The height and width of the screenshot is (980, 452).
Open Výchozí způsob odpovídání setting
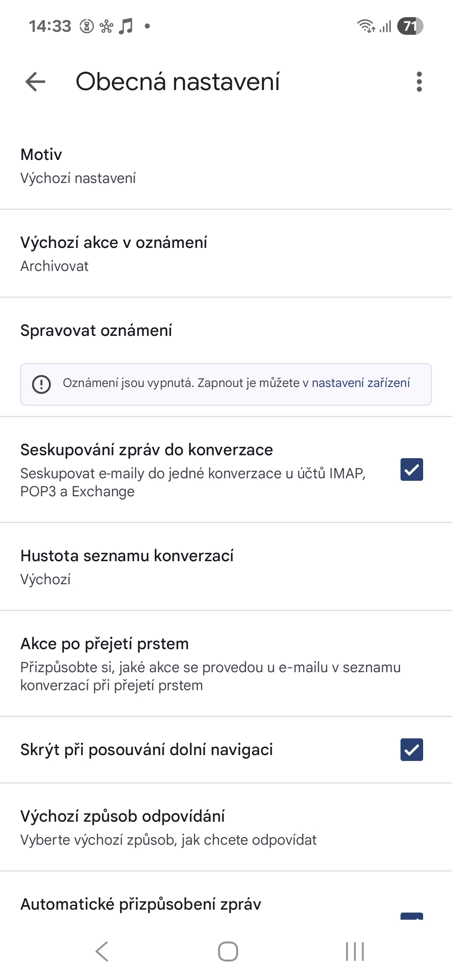(226, 828)
